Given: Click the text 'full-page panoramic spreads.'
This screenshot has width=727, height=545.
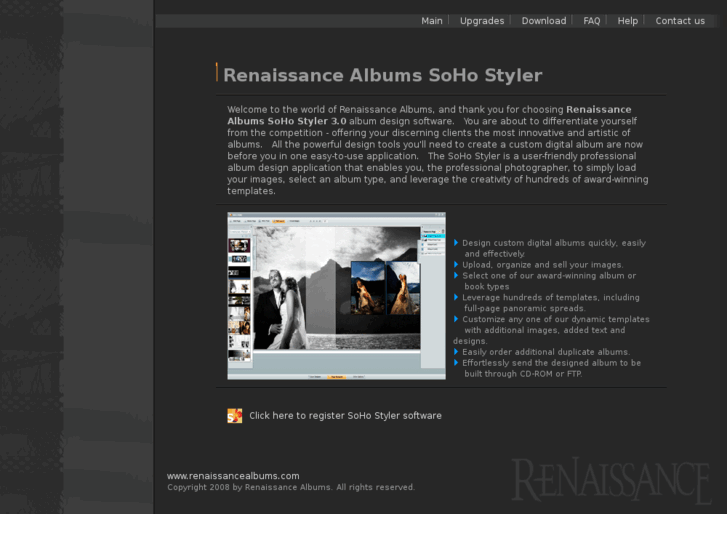Looking at the screenshot, I should coord(525,308).
